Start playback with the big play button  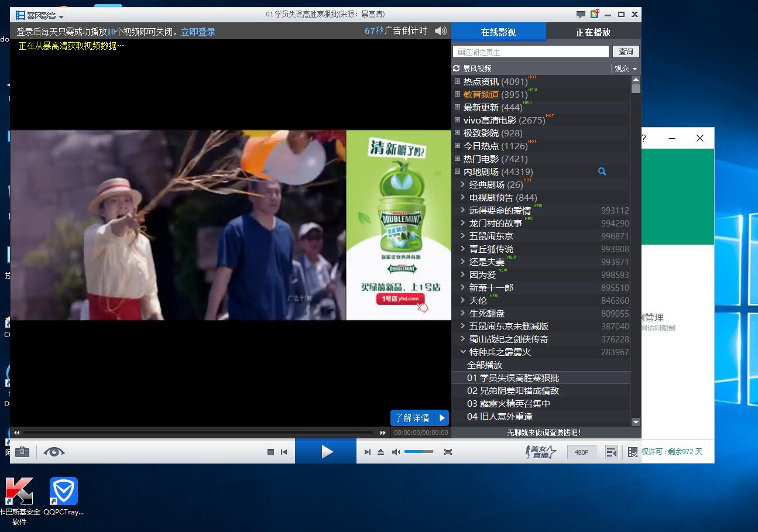[x=326, y=451]
